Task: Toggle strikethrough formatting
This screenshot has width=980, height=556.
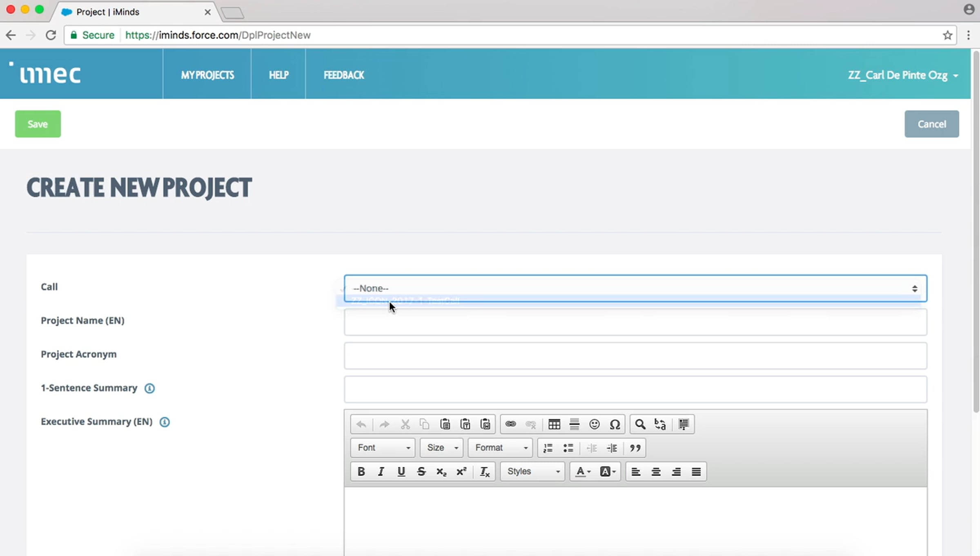Action: (x=421, y=472)
